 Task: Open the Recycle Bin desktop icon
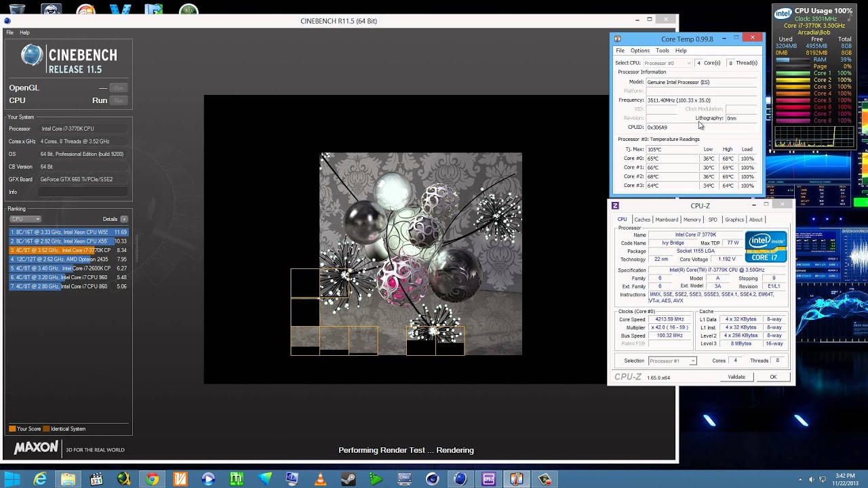16,8
